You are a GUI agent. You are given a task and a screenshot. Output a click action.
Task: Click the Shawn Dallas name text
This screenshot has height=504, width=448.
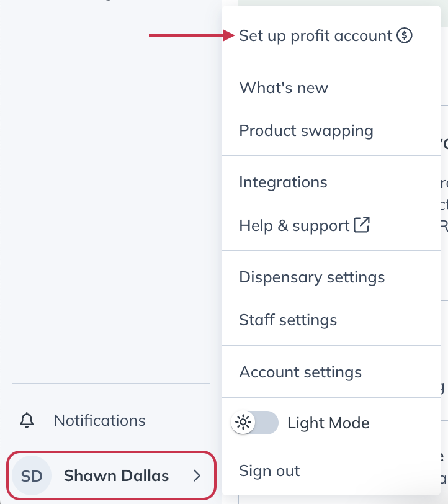point(116,475)
